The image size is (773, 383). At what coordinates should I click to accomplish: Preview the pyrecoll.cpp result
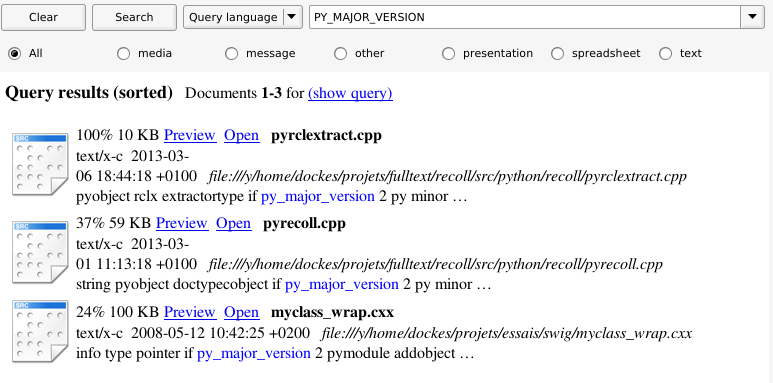[x=182, y=223]
